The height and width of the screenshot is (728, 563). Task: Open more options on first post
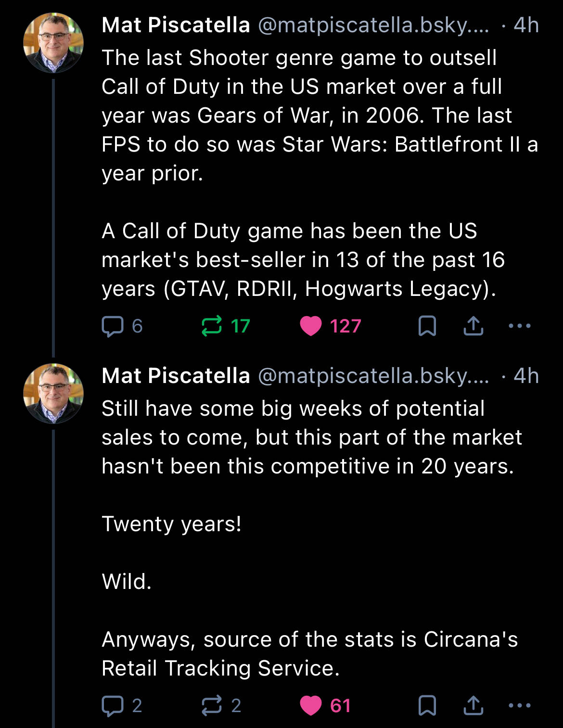pyautogui.click(x=520, y=326)
